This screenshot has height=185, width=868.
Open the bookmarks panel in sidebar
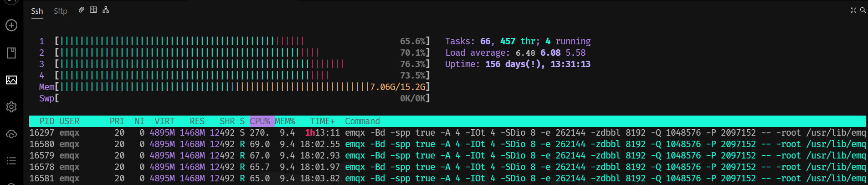pos(11,53)
